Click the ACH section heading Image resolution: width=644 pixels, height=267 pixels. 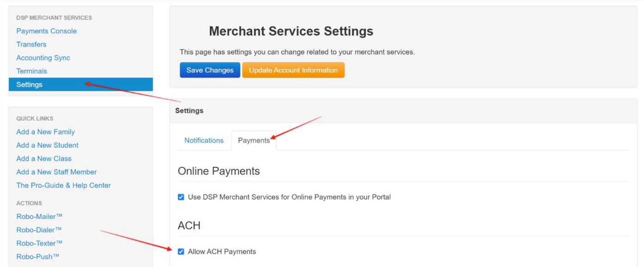tap(189, 225)
